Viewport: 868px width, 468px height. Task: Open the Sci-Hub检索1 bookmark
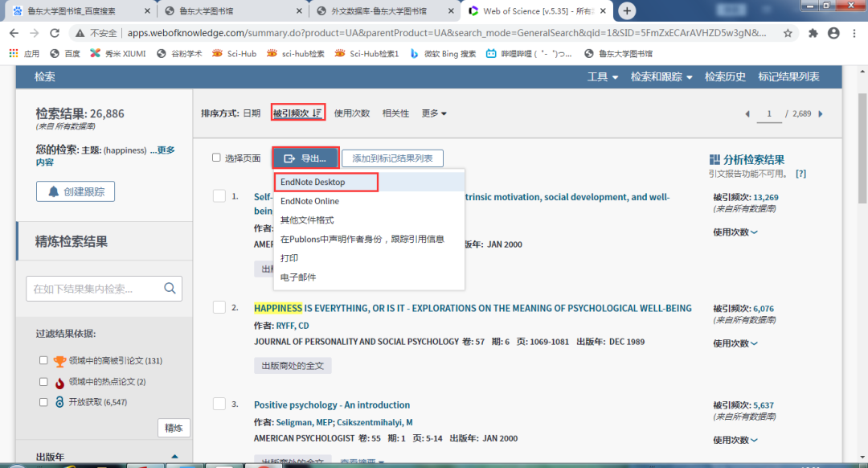point(366,54)
